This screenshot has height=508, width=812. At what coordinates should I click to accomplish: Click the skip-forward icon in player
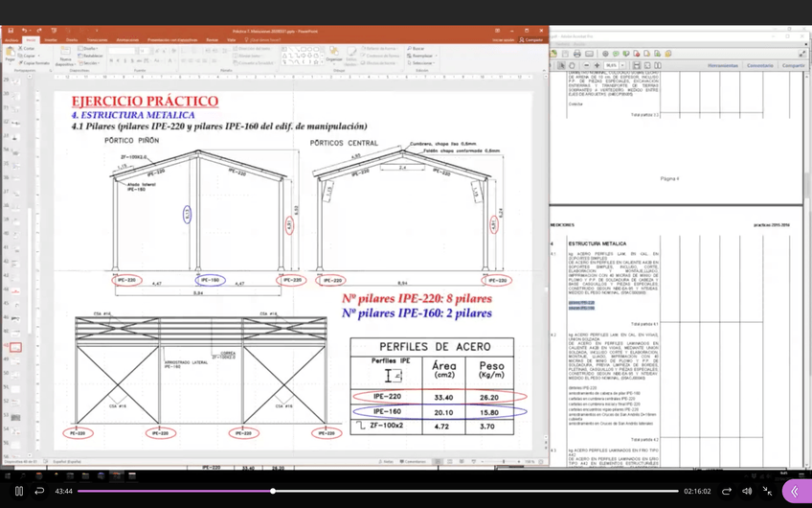(727, 491)
